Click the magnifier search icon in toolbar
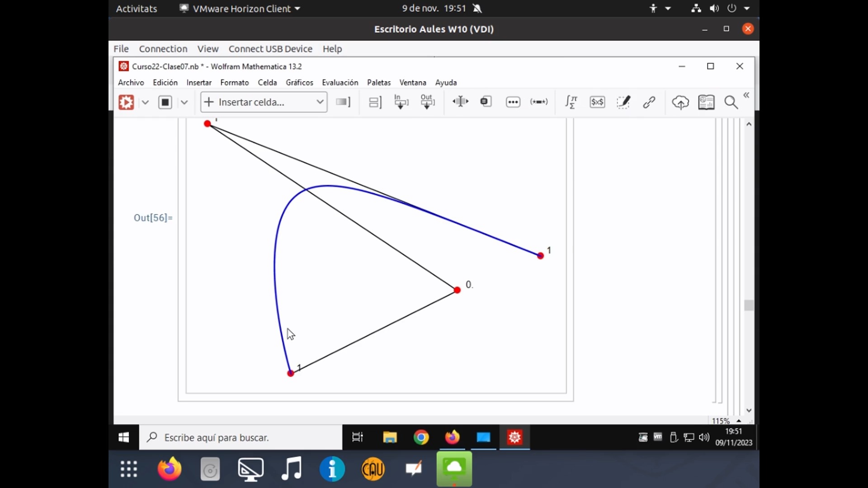 coord(731,102)
